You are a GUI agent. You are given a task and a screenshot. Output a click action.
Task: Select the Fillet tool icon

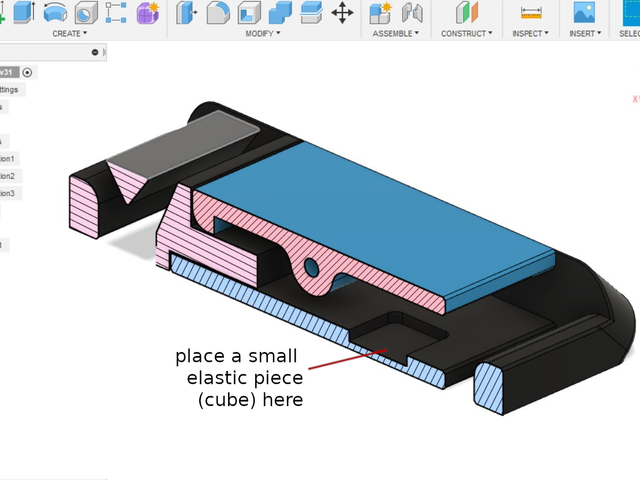(x=218, y=12)
